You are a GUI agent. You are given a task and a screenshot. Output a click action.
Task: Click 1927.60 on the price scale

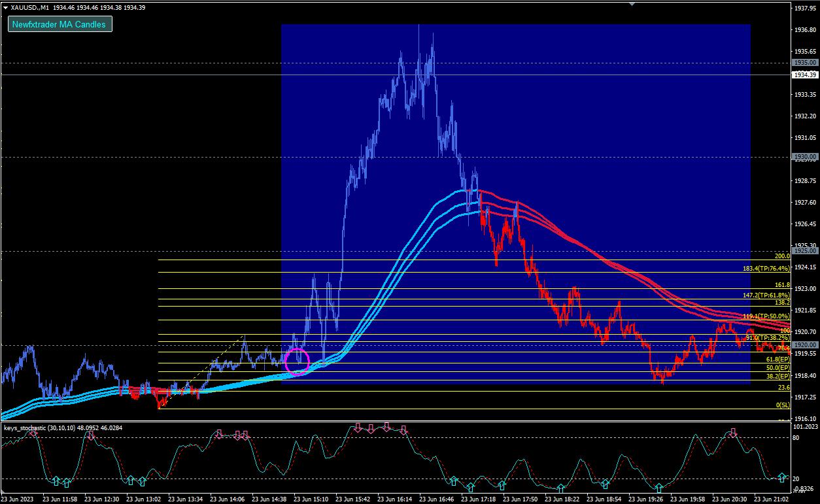point(805,203)
